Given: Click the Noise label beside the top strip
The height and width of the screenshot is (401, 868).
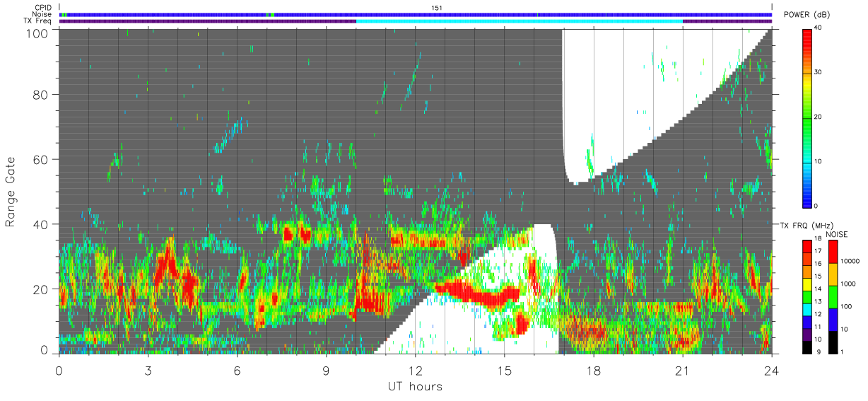Looking at the screenshot, I should coord(43,14).
